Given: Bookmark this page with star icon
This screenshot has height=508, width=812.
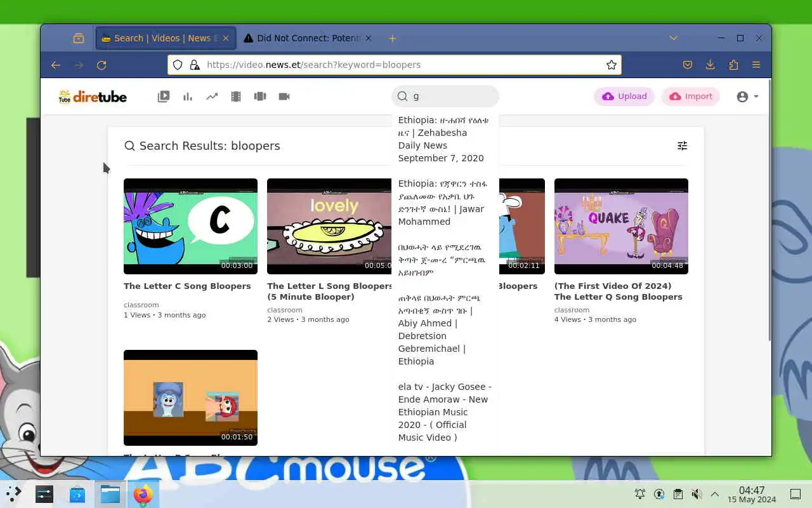Looking at the screenshot, I should tap(612, 65).
